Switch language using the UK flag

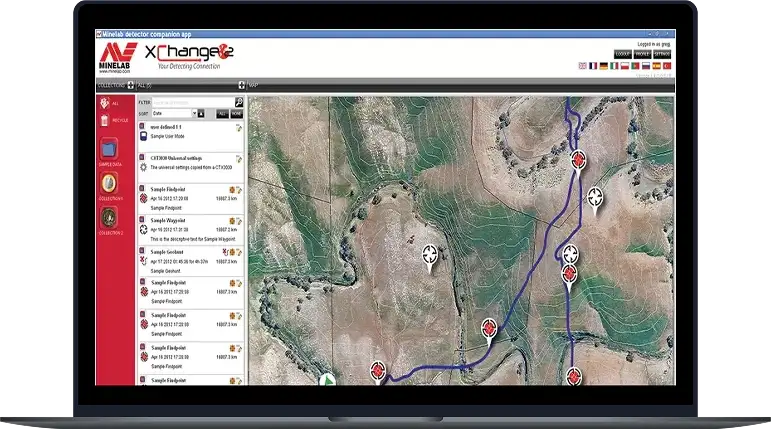[583, 66]
